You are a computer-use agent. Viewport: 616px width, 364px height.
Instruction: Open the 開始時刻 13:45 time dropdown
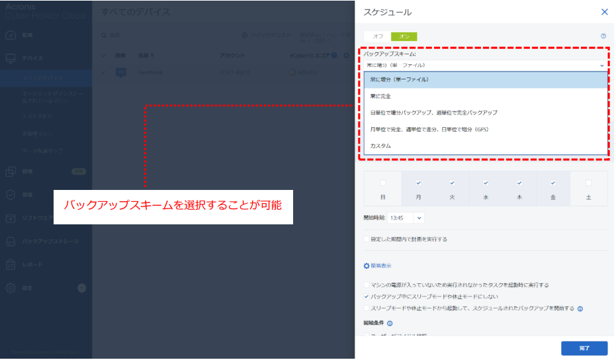[x=419, y=217]
